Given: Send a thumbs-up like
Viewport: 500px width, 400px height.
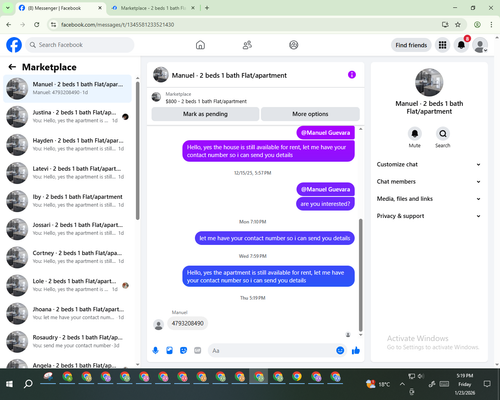Looking at the screenshot, I should coord(356,350).
